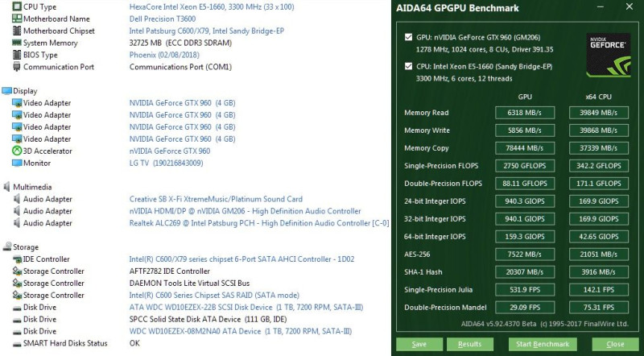Click the System Memory icon

[x=17, y=43]
